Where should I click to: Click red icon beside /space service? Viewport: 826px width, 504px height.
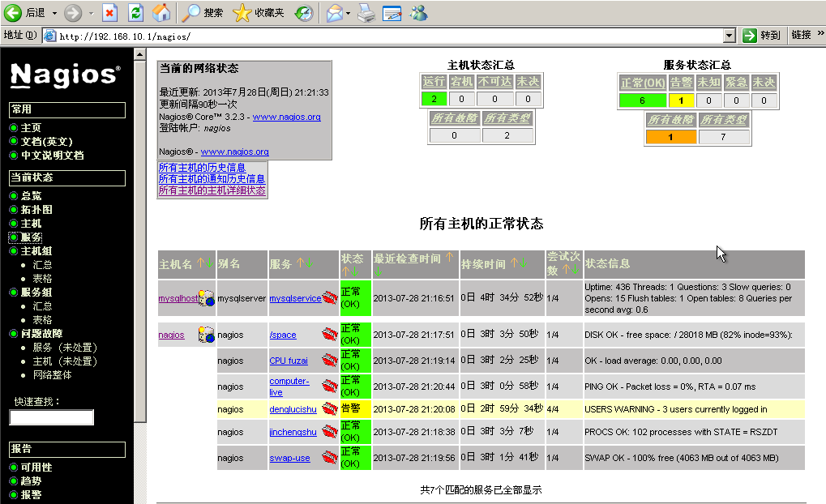tap(330, 335)
